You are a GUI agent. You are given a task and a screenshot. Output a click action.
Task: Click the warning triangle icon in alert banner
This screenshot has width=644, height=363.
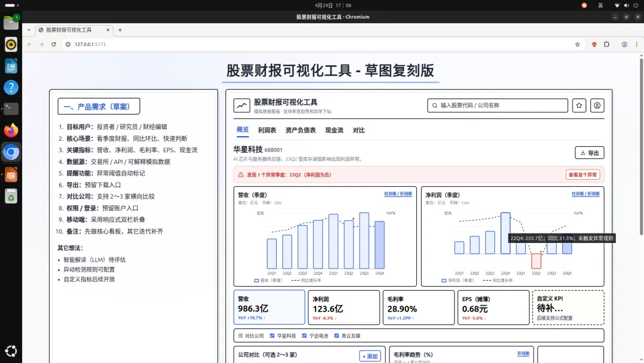[241, 175]
